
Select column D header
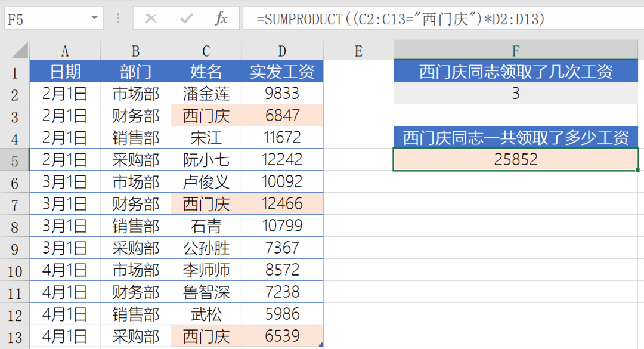pos(281,50)
